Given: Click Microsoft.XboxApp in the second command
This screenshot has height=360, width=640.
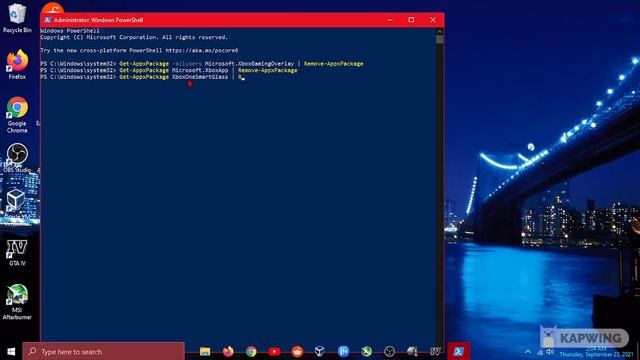Looking at the screenshot, I should pos(200,70).
